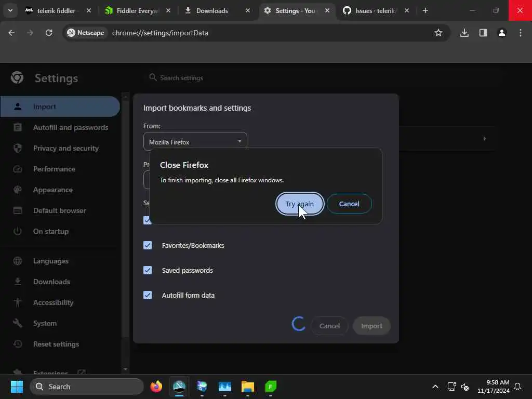The height and width of the screenshot is (399, 532).
Task: Close the Settings tab
Action: tap(327, 10)
